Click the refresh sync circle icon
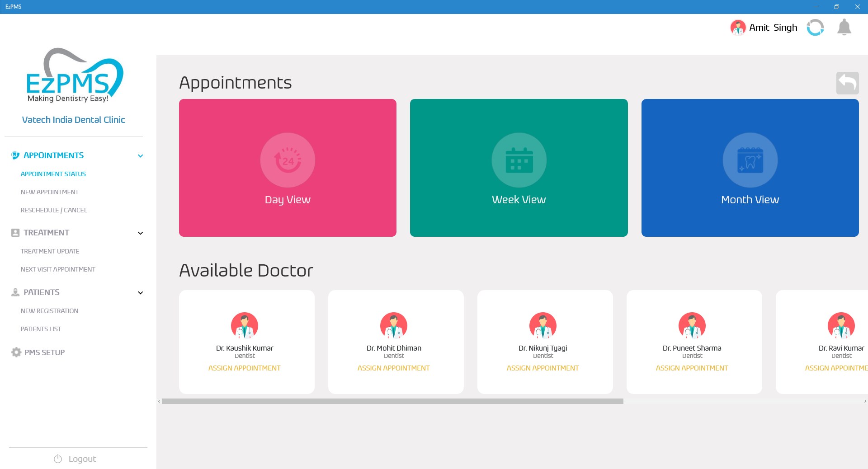The height and width of the screenshot is (469, 868). (815, 27)
